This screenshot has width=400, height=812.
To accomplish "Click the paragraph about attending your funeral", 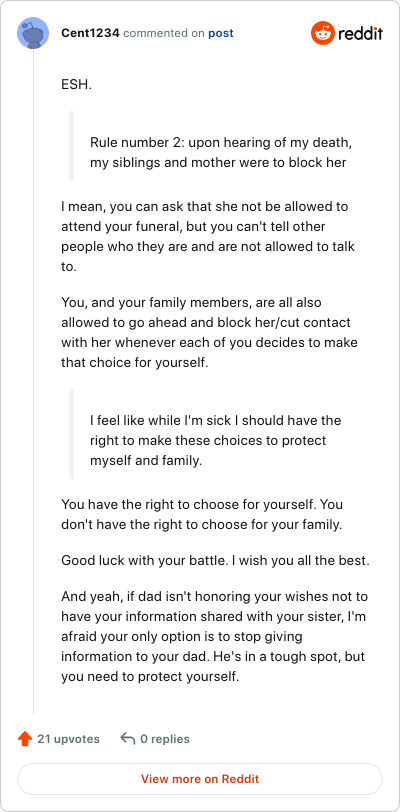I will tap(208, 237).
